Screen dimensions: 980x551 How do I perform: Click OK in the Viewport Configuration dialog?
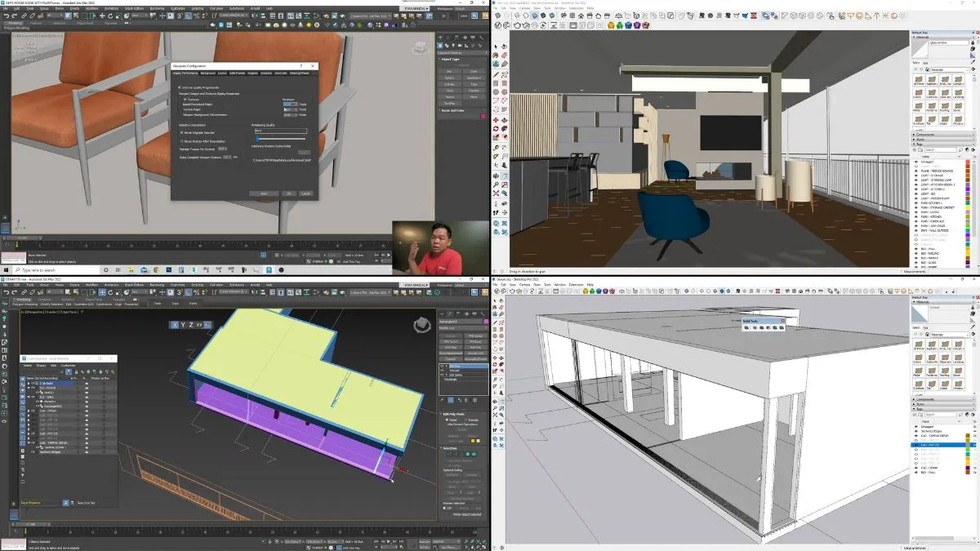[289, 193]
